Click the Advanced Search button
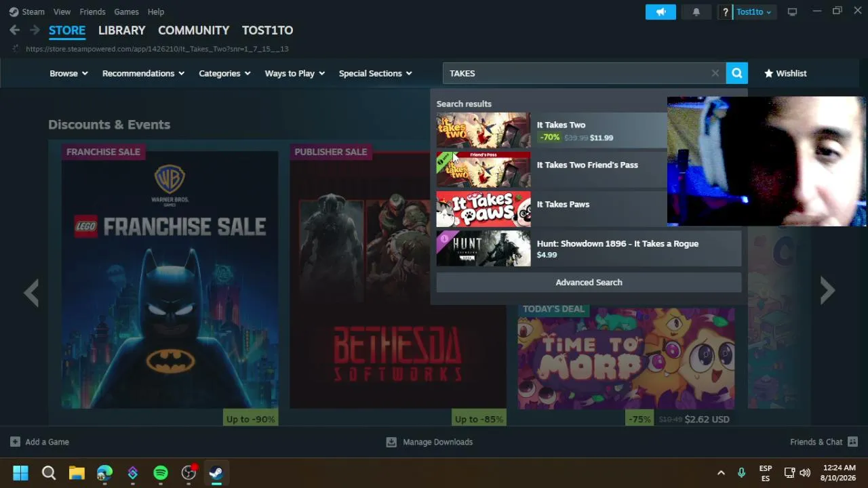 (589, 283)
